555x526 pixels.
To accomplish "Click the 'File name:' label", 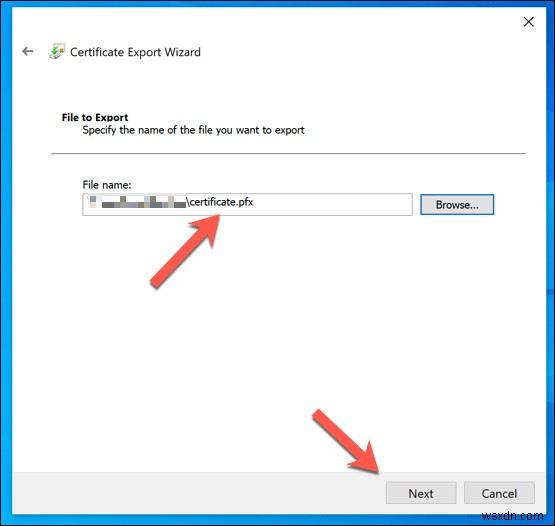I will click(x=107, y=185).
